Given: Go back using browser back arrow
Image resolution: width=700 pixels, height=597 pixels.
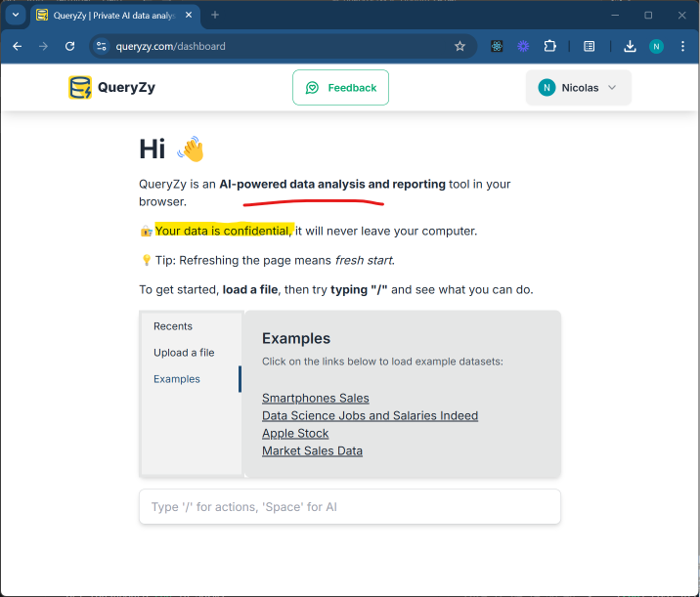Looking at the screenshot, I should (17, 46).
